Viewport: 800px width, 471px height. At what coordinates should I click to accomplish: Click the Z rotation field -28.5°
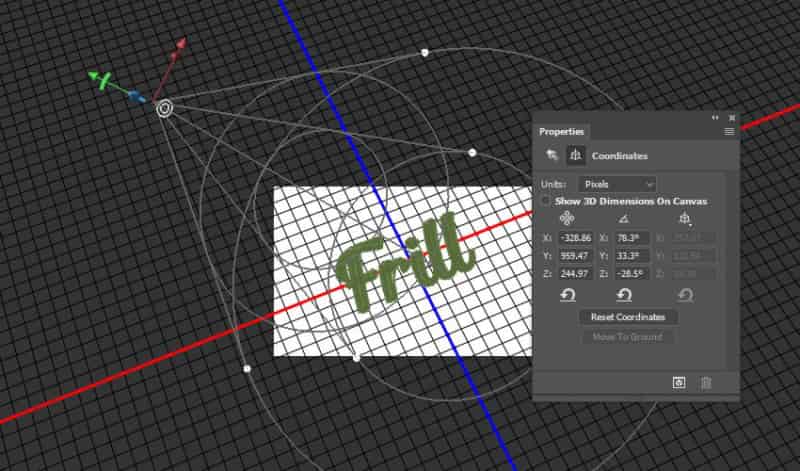pos(632,274)
